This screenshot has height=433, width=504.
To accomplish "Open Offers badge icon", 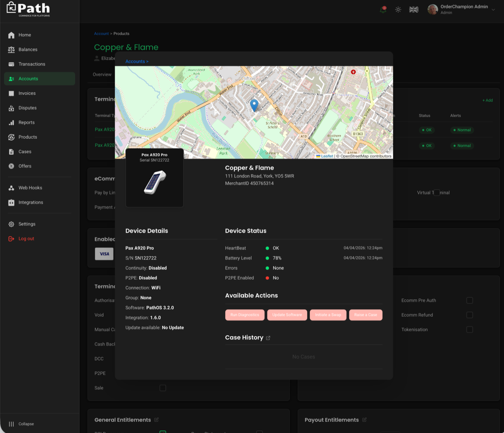I will (x=11, y=166).
